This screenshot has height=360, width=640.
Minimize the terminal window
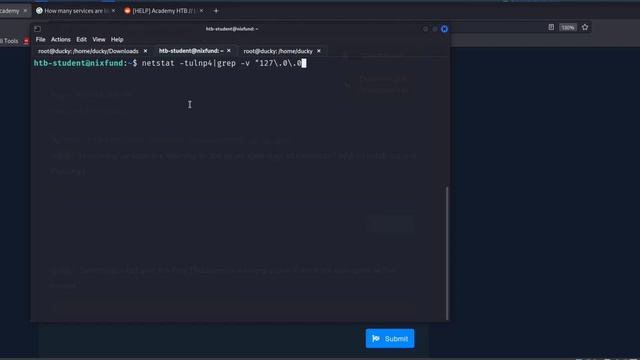pyautogui.click(x=426, y=29)
